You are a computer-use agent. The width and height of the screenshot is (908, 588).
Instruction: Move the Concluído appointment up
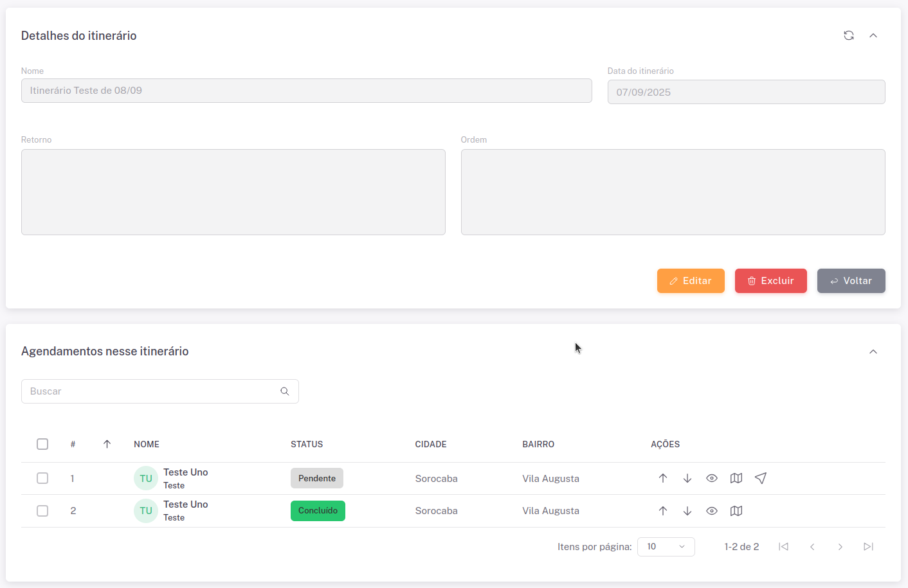click(663, 511)
